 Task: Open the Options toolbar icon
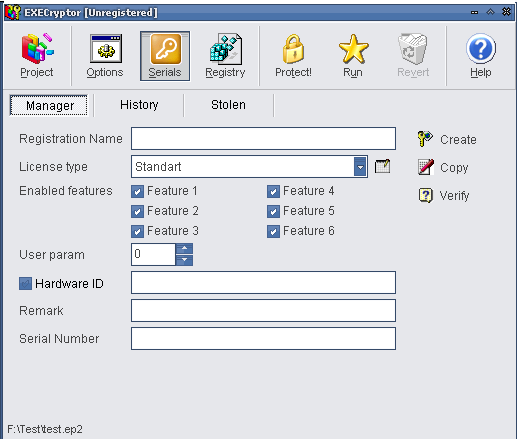tap(106, 49)
